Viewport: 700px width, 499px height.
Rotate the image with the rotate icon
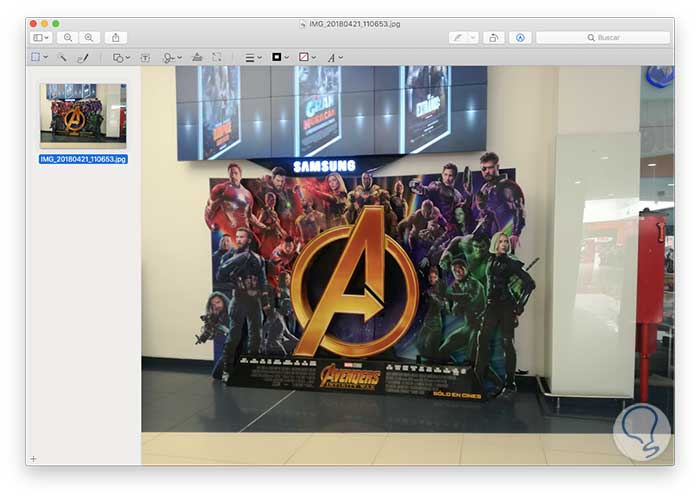coord(493,37)
